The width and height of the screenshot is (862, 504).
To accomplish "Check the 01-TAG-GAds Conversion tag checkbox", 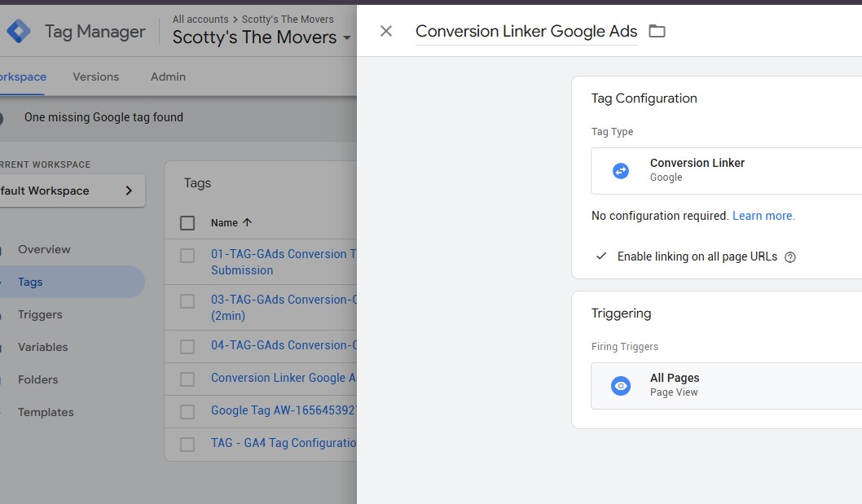I will click(x=187, y=256).
